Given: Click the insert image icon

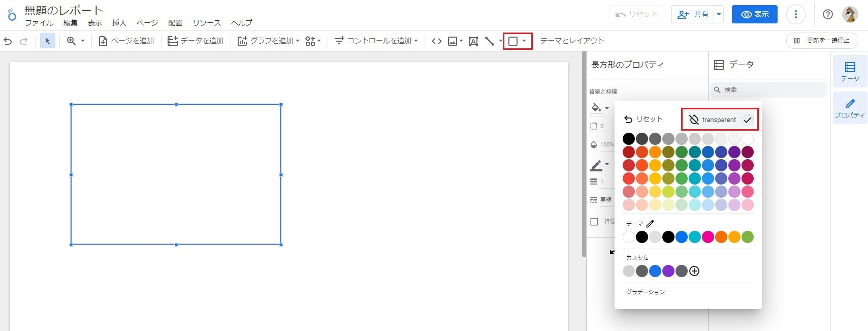Looking at the screenshot, I should [x=453, y=41].
